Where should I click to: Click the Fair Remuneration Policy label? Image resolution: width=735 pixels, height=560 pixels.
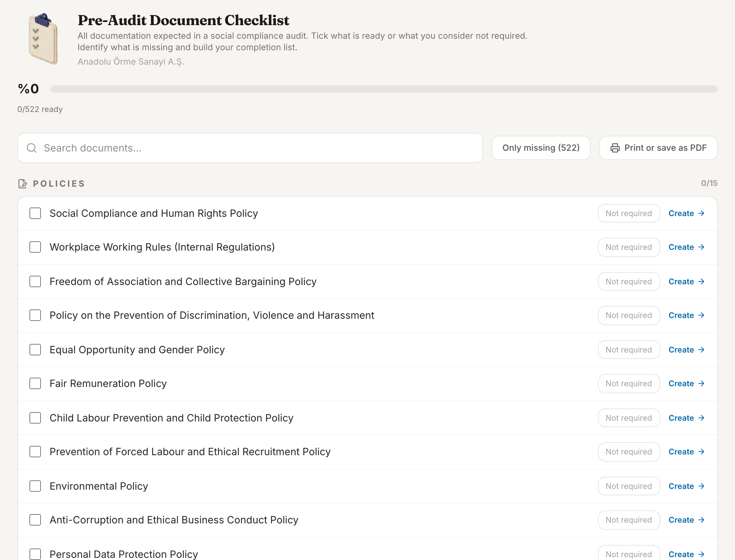tap(108, 383)
